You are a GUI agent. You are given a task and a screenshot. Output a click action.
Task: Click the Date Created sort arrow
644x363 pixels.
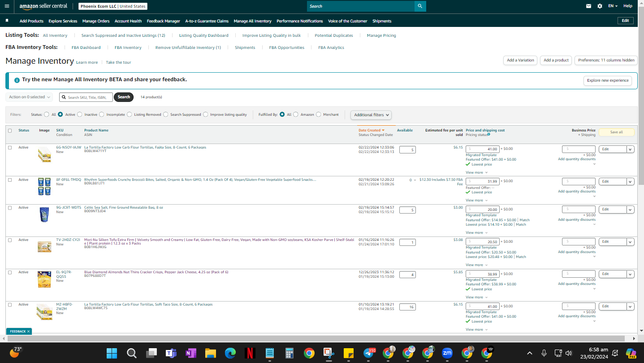click(383, 130)
